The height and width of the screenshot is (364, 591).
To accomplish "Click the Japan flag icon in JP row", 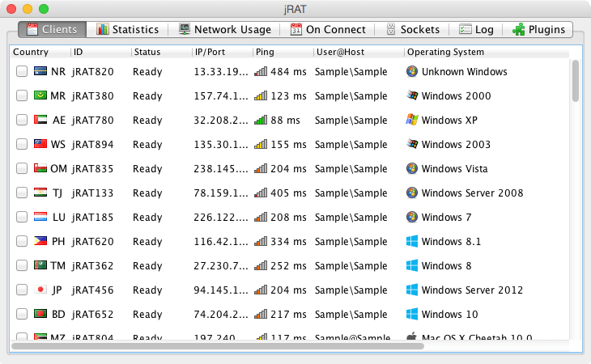I will coord(40,290).
